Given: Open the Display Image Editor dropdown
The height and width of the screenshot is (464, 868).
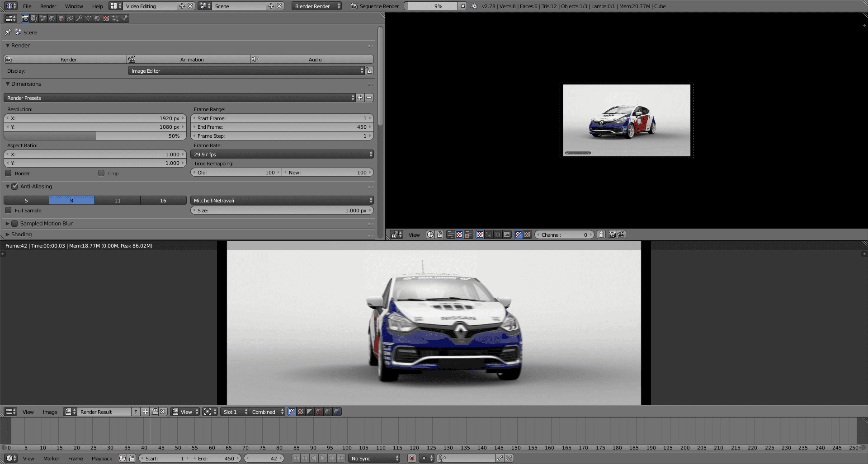Looking at the screenshot, I should 246,70.
